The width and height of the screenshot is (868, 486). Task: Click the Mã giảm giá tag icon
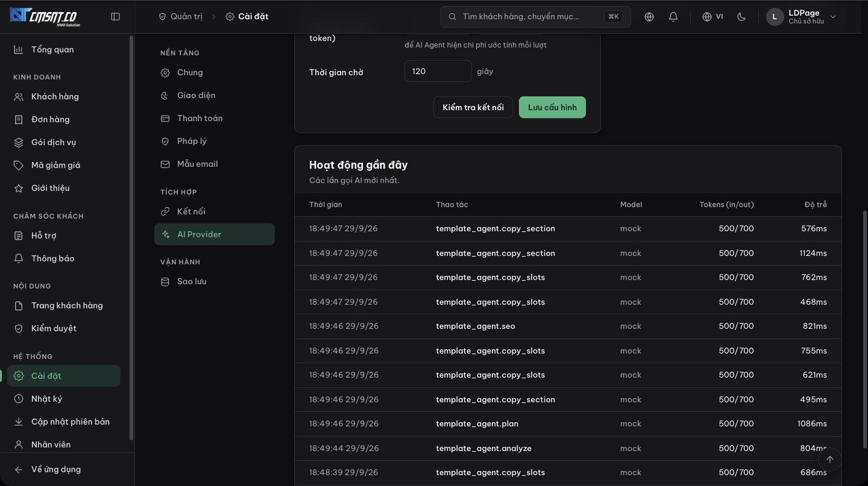click(19, 165)
